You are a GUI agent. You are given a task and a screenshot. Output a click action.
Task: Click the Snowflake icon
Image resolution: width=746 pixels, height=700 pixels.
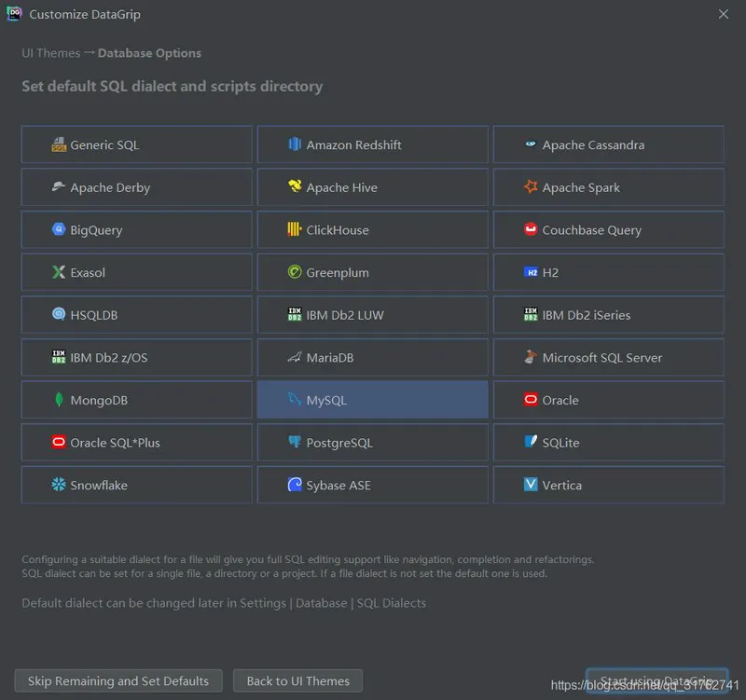(59, 485)
